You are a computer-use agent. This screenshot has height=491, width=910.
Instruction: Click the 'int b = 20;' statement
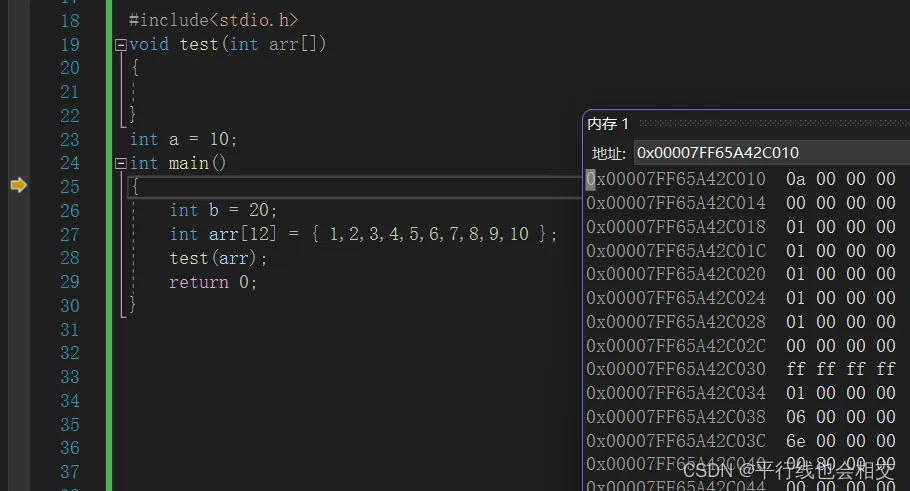click(223, 210)
